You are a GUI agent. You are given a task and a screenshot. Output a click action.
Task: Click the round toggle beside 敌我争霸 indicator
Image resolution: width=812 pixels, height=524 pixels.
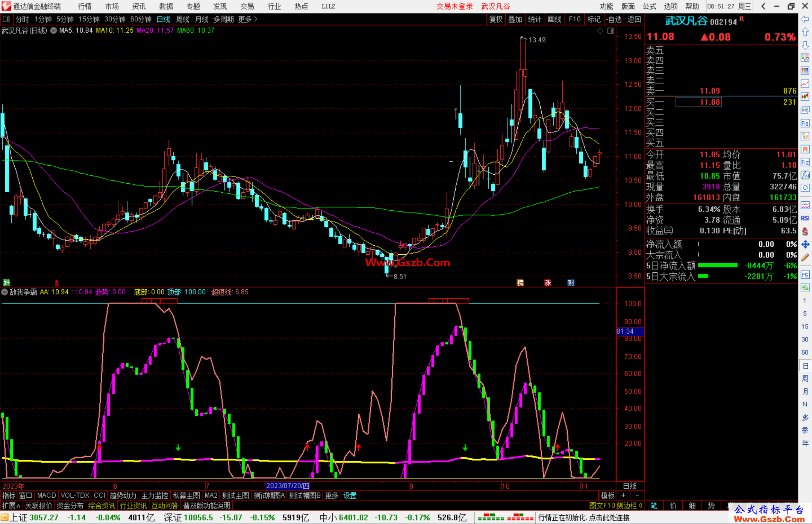point(5,292)
